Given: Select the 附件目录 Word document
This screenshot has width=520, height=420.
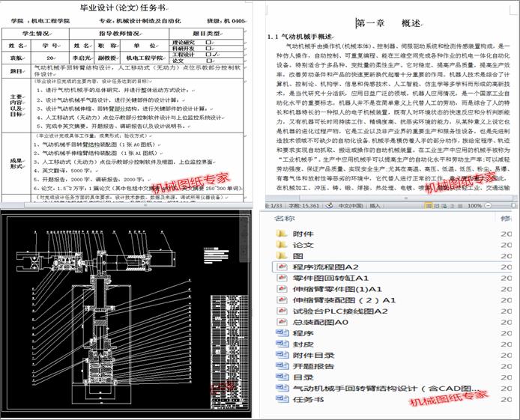Looking at the screenshot, I should pyautogui.click(x=306, y=355).
